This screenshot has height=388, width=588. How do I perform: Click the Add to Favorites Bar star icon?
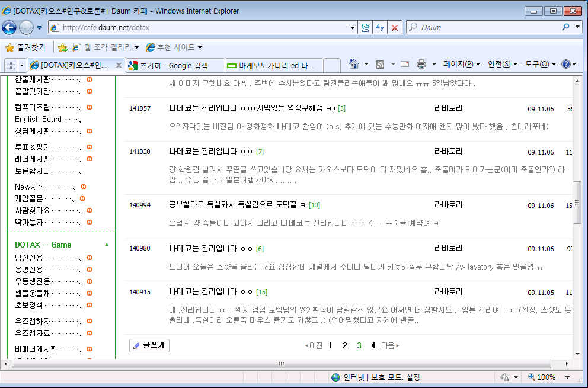(63, 47)
